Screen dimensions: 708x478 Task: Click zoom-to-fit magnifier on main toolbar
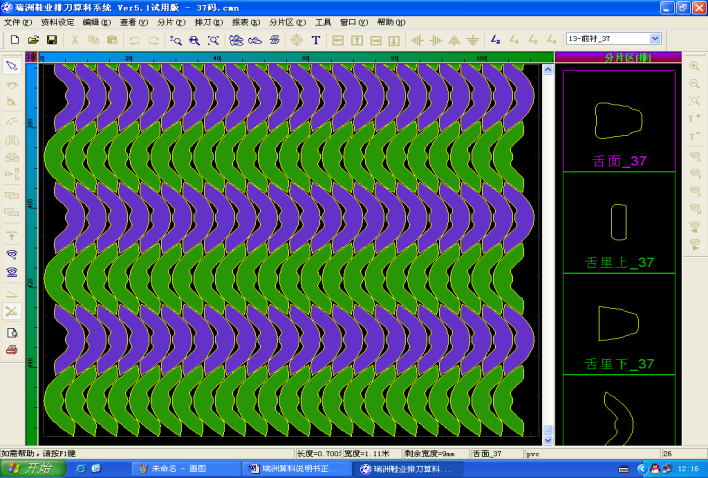[213, 40]
